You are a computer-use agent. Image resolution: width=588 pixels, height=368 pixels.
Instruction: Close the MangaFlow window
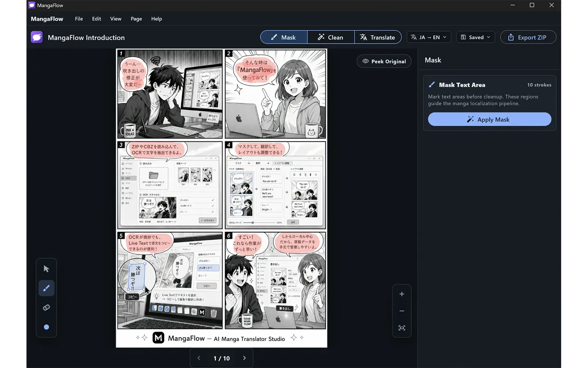[x=551, y=5]
